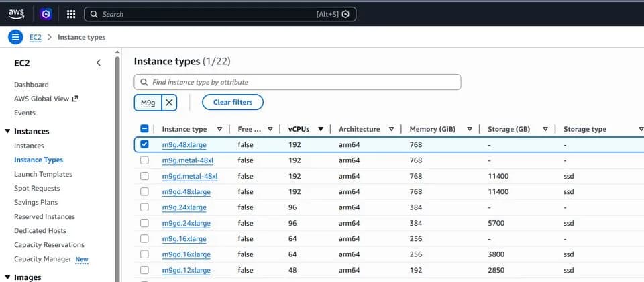Viewport: 644px width, 282px height.
Task: Collapse the Instances section in the sidebar
Action: point(7,131)
